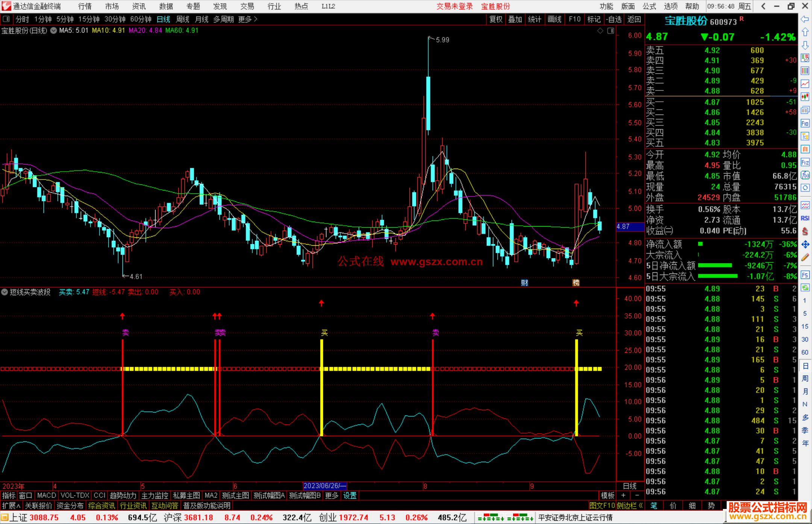Open the F10 company info sidebar icon
Viewport: 812px width, 524px height.
[x=805, y=123]
